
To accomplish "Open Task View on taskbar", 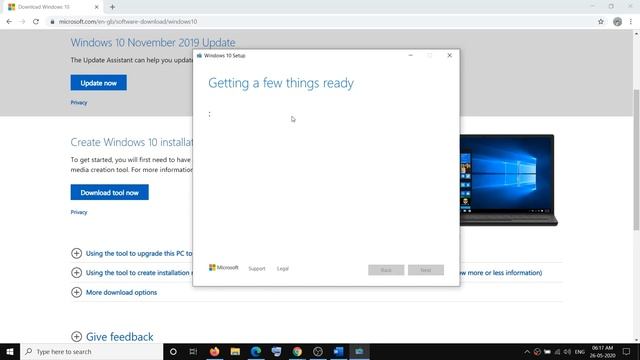I will (193, 351).
